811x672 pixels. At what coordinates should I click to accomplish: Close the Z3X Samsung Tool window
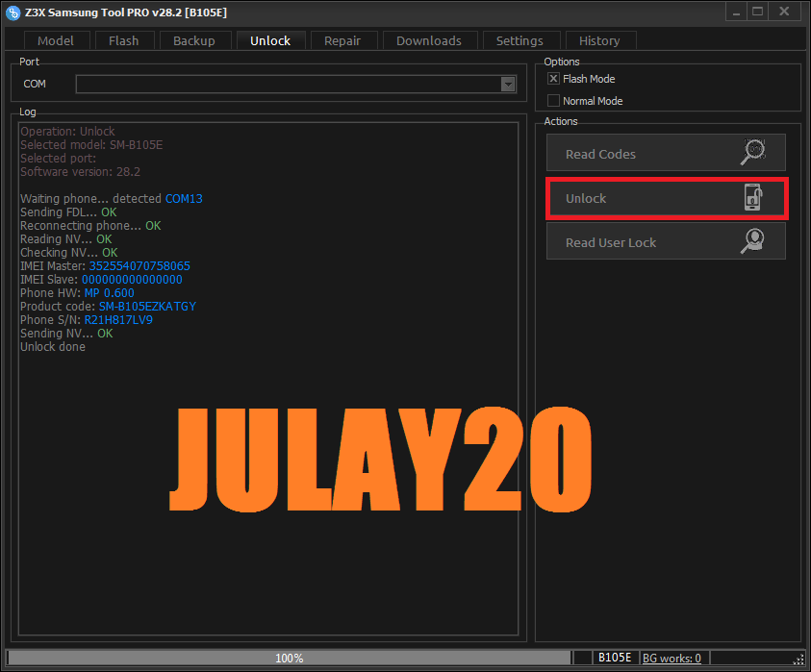[784, 12]
